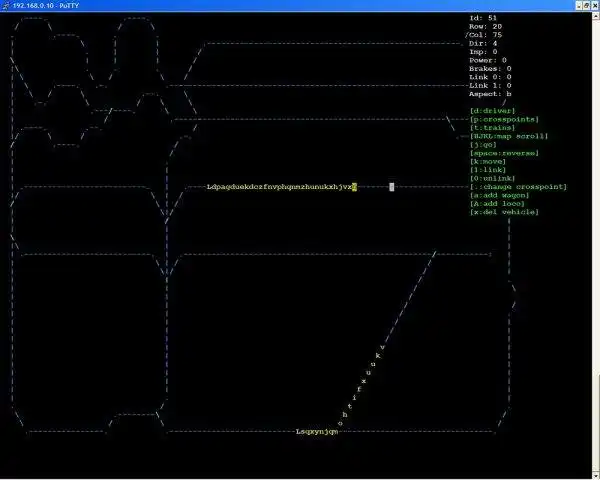The height and width of the screenshot is (480, 600).
Task: Click the 'Link 0: 0' status line
Action: point(490,77)
